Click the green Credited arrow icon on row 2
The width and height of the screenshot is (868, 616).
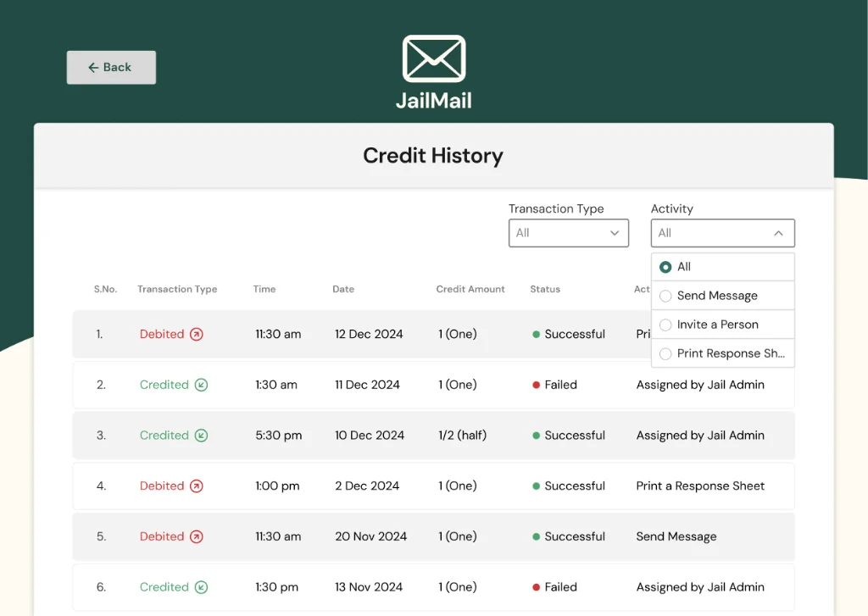tap(203, 385)
